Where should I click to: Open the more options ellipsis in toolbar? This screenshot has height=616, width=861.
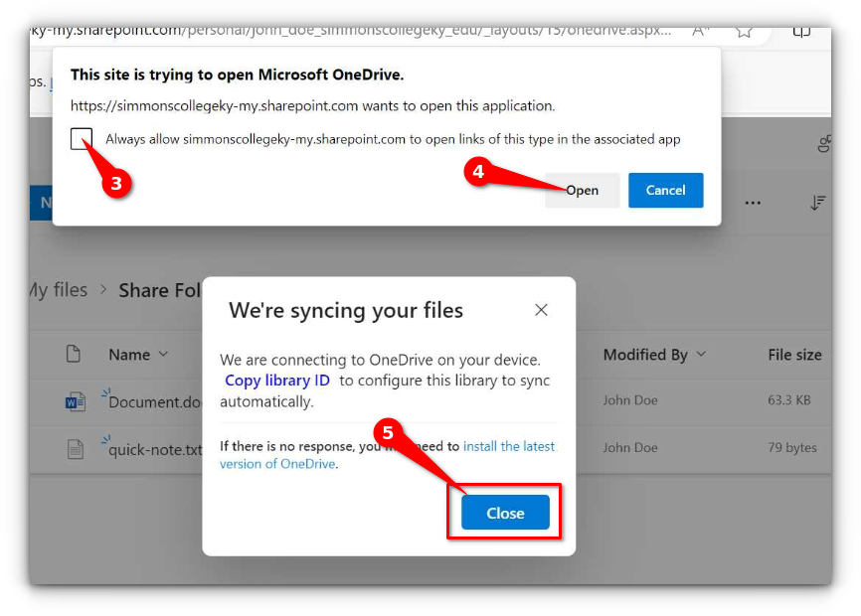pyautogui.click(x=753, y=203)
